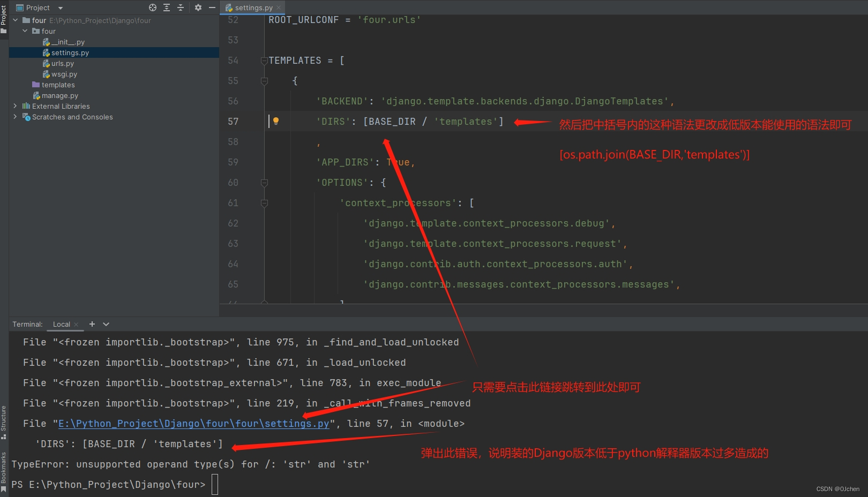
Task: Click the TypeError message line in terminal
Action: (x=191, y=464)
